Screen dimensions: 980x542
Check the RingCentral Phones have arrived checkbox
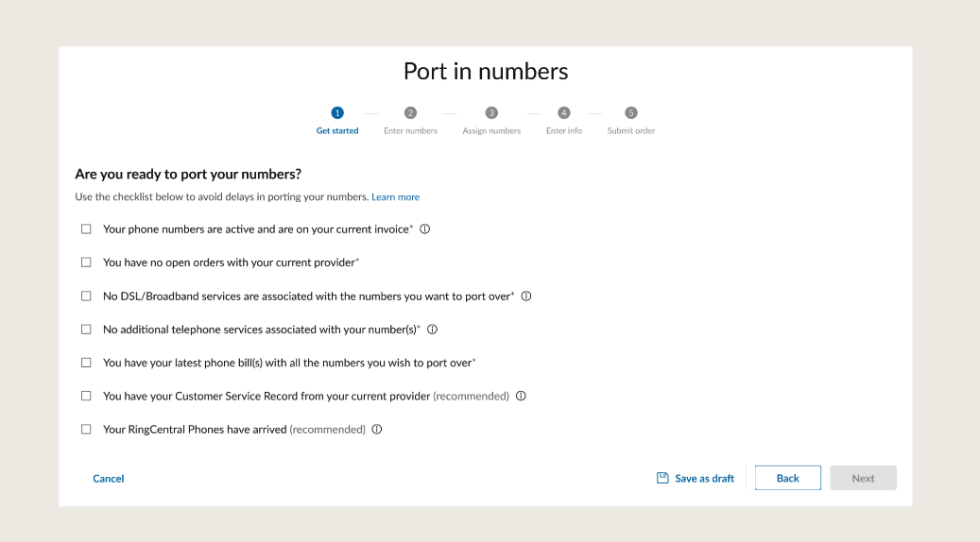pos(86,429)
